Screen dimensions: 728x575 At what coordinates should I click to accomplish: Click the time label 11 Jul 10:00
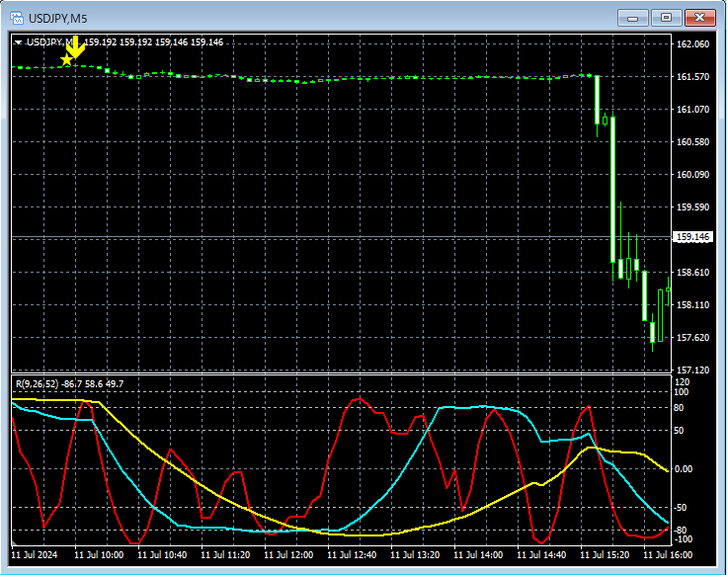coord(99,555)
